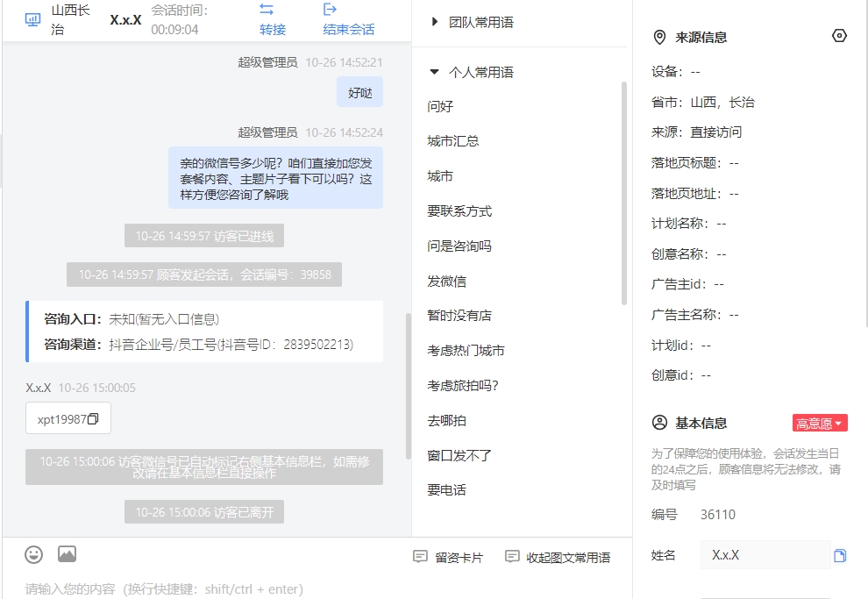868x599 pixels.
Task: Select the 问好 quick phrase
Action: click(x=440, y=106)
